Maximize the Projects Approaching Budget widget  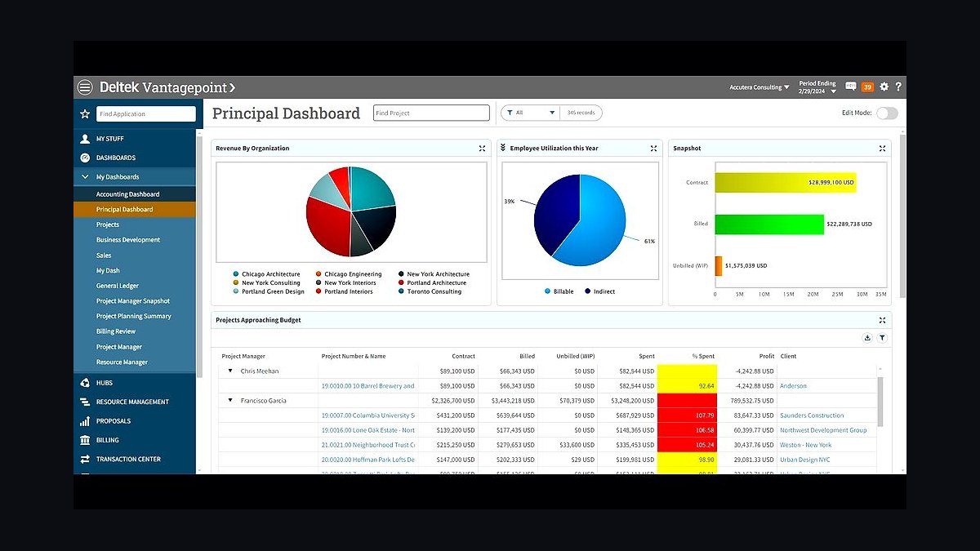pyautogui.click(x=882, y=321)
